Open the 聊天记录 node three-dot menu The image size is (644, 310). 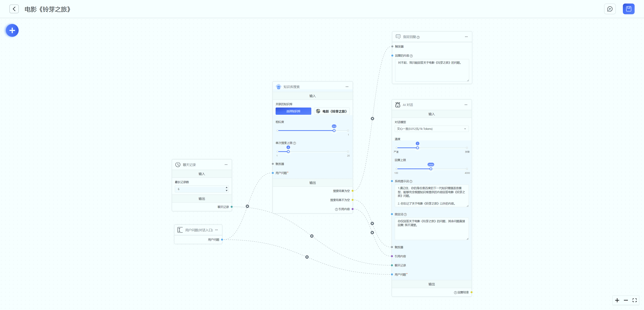[226, 165]
